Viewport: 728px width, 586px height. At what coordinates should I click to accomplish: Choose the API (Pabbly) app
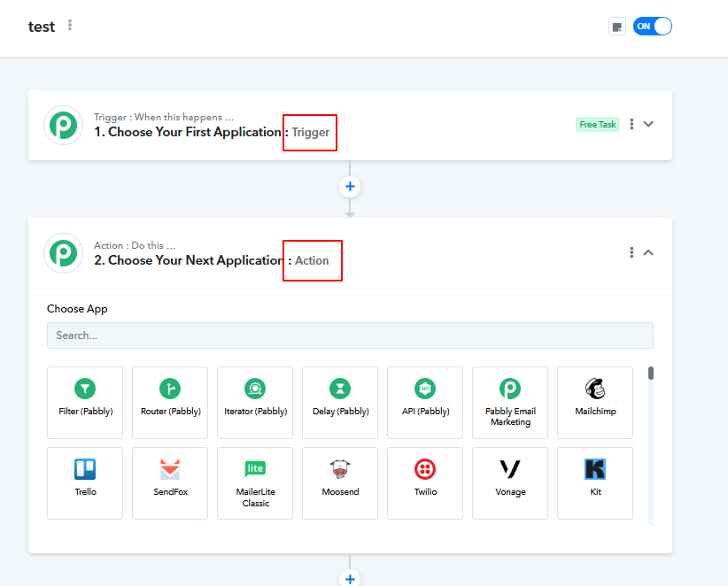click(425, 402)
